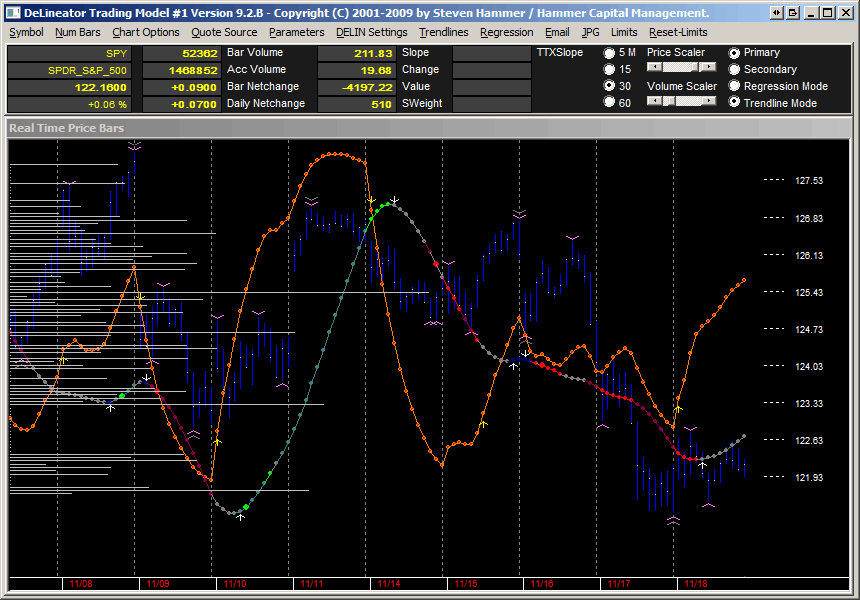The image size is (860, 600).
Task: Close the DeLineator window
Action: pos(846,13)
